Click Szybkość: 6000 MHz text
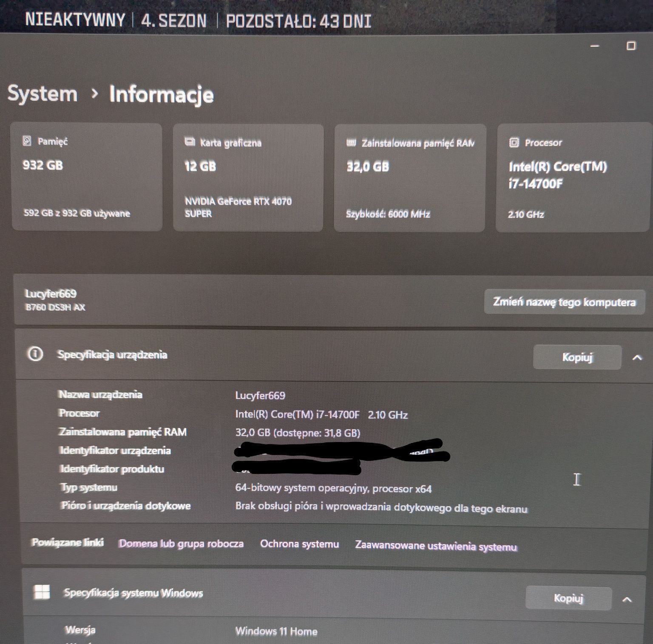This screenshot has height=644, width=653. [388, 214]
